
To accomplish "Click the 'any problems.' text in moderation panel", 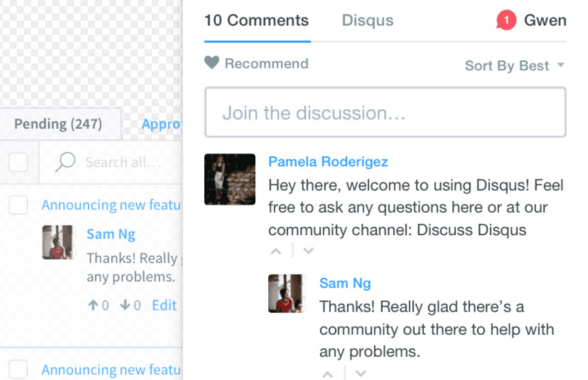I will (x=131, y=277).
